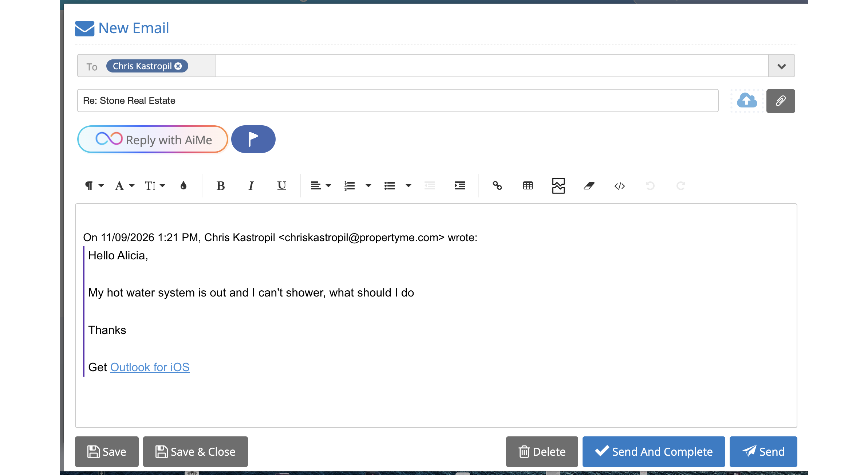The width and height of the screenshot is (868, 475).
Task: Clear formatting with the eraser icon
Action: pos(589,186)
